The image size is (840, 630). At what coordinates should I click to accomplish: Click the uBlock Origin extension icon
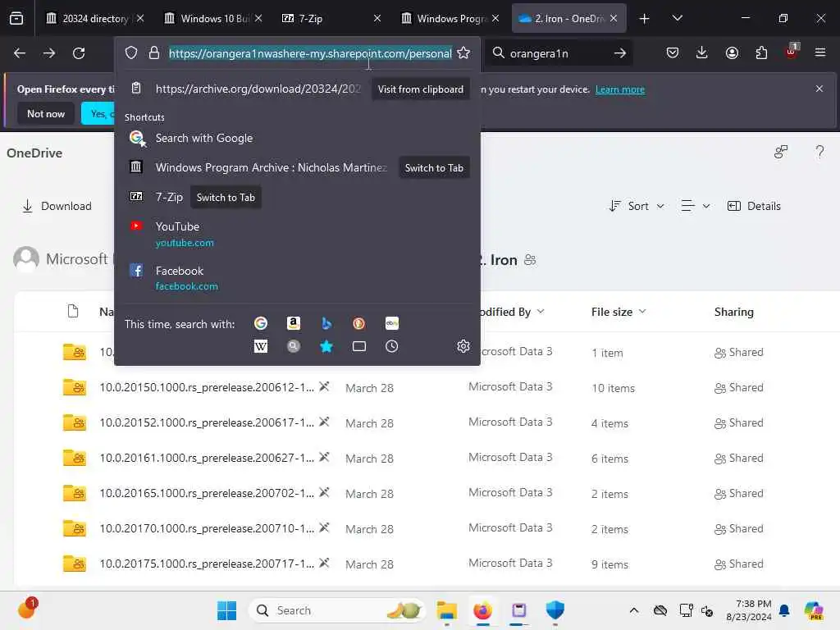(792, 52)
